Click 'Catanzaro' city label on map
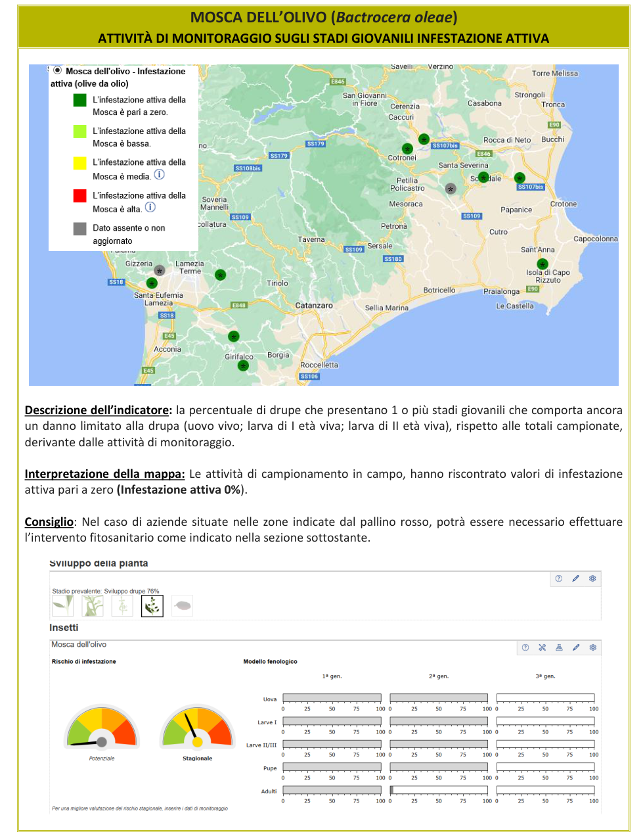 pos(314,306)
